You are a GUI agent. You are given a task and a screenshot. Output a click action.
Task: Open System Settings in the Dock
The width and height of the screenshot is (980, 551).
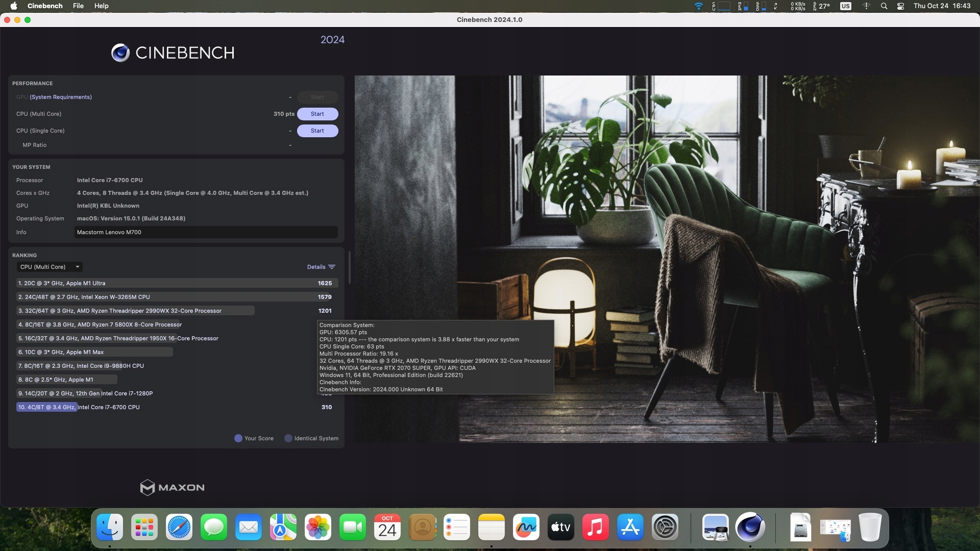(665, 527)
